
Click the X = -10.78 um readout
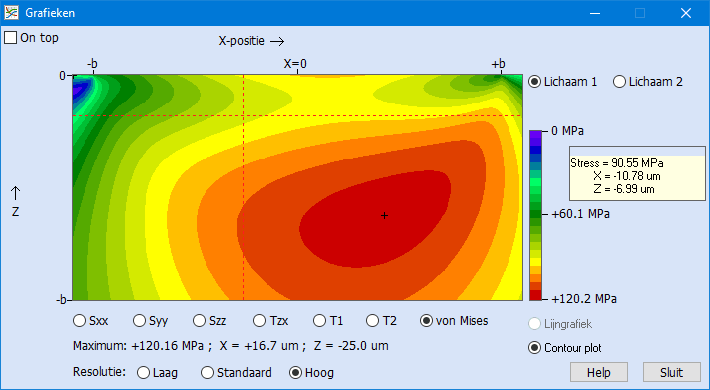point(627,176)
